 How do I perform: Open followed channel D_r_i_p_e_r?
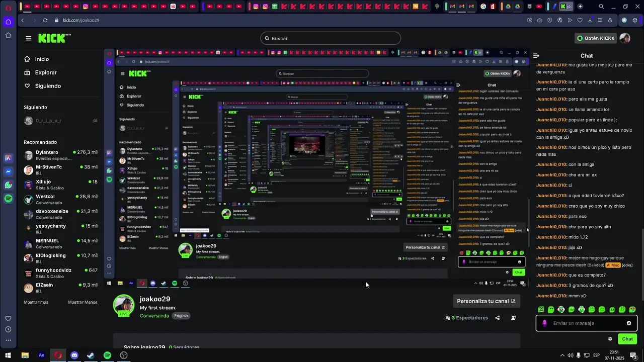click(60, 121)
